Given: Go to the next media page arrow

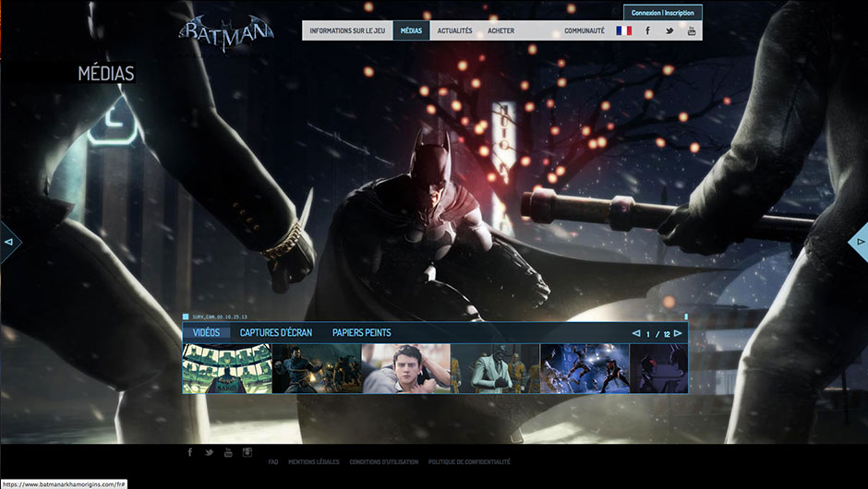Looking at the screenshot, I should click(678, 334).
